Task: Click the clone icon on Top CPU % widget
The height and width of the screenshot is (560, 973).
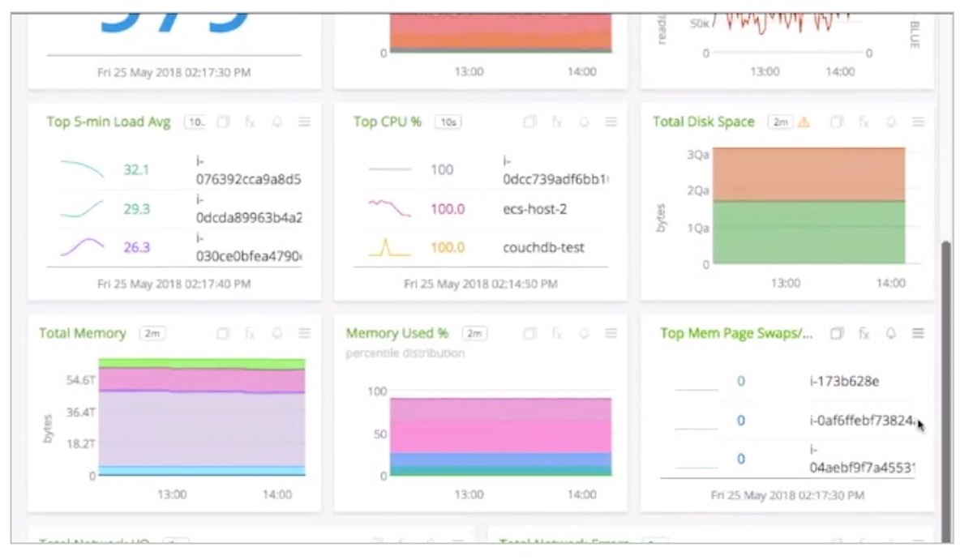Action: [530, 122]
